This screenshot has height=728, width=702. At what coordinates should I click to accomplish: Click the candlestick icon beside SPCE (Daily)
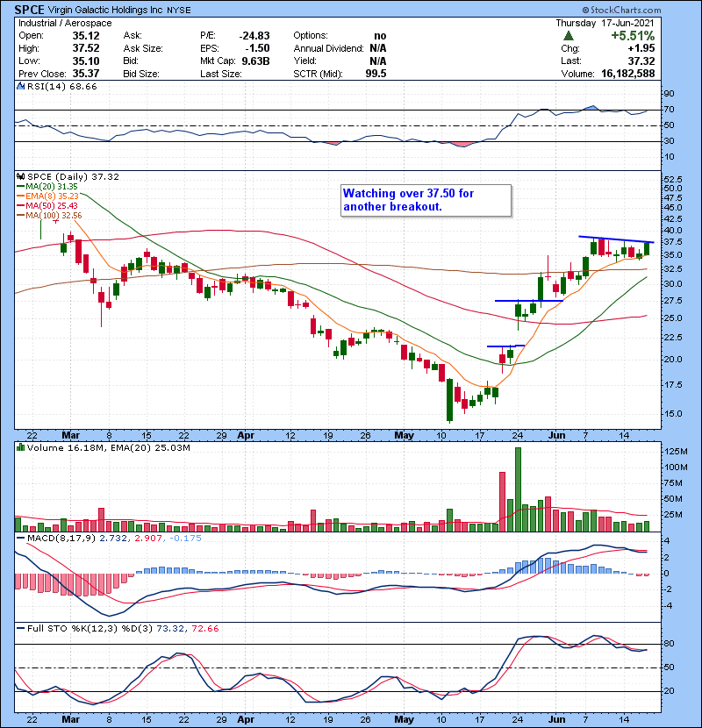coord(20,176)
